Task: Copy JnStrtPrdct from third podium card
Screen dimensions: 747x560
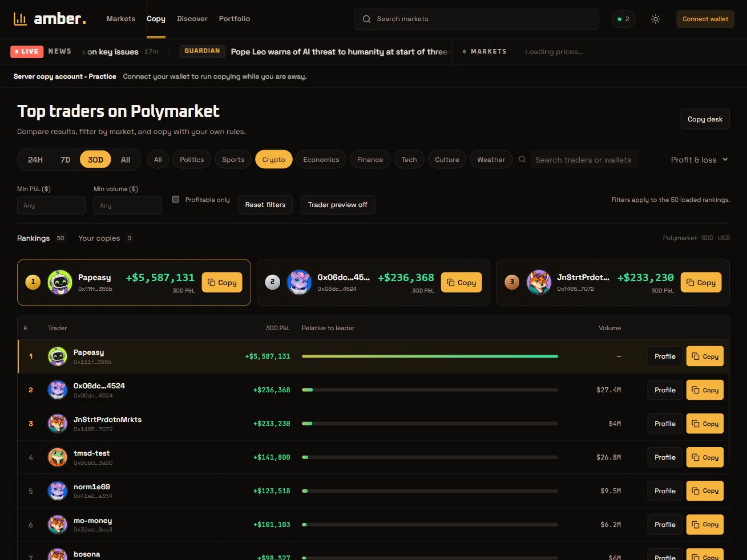Action: coord(701,282)
